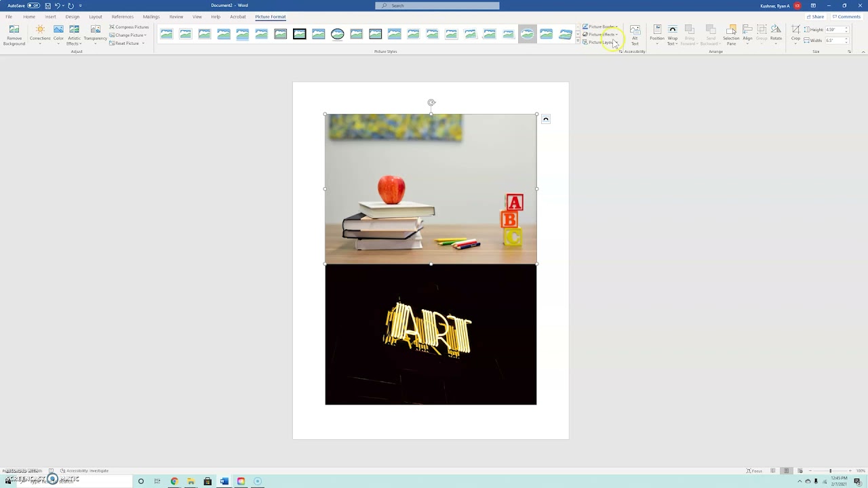The width and height of the screenshot is (868, 488).
Task: Save the document using Quick Access icon
Action: (47, 5)
